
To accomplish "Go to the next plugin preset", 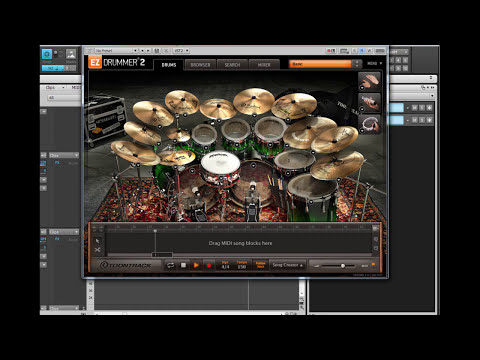I will pyautogui.click(x=148, y=50).
